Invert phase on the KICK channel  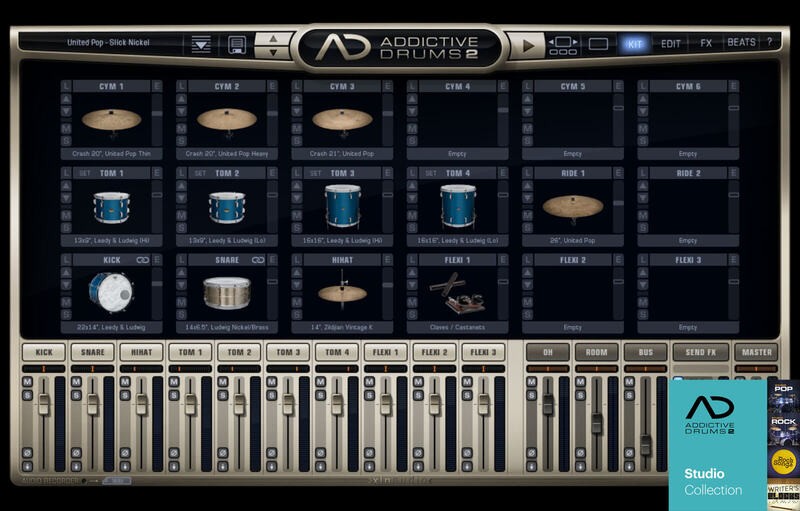[x=27, y=453]
